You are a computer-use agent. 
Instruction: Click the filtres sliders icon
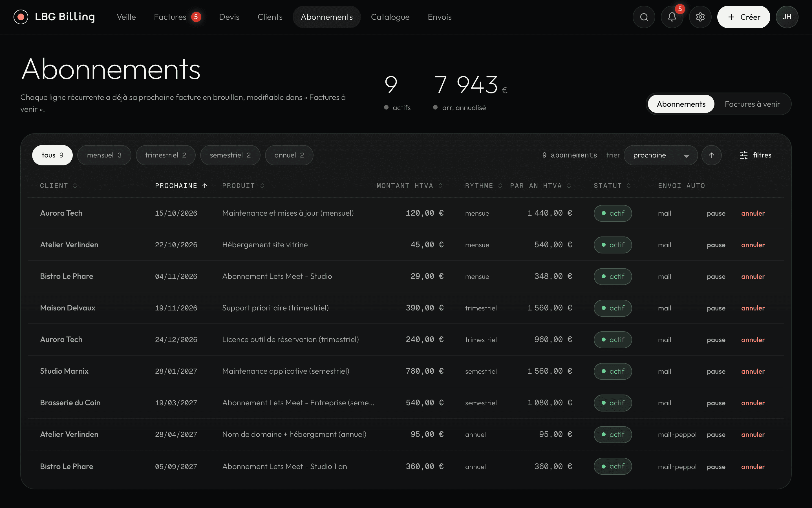pyautogui.click(x=743, y=155)
